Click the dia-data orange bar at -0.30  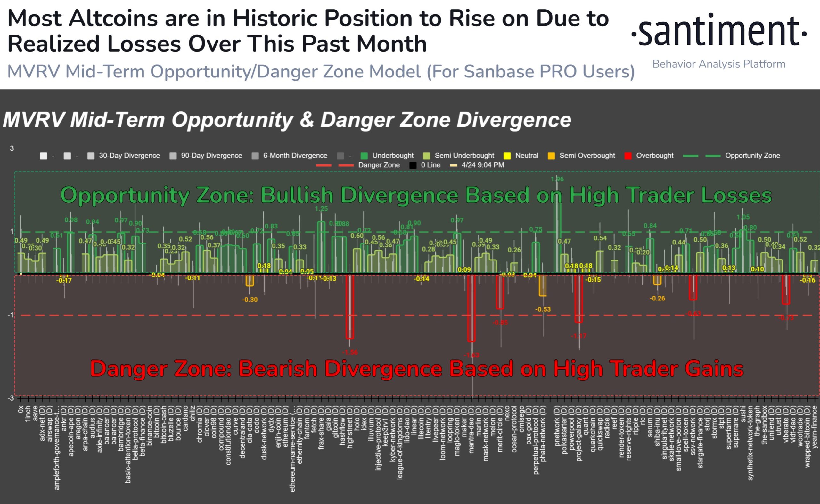(250, 280)
